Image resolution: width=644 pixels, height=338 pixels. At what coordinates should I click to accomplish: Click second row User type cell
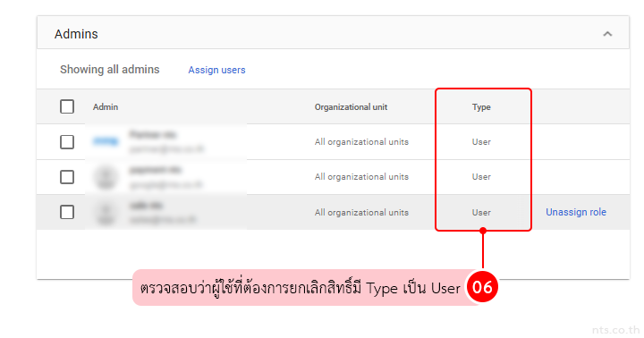(481, 176)
